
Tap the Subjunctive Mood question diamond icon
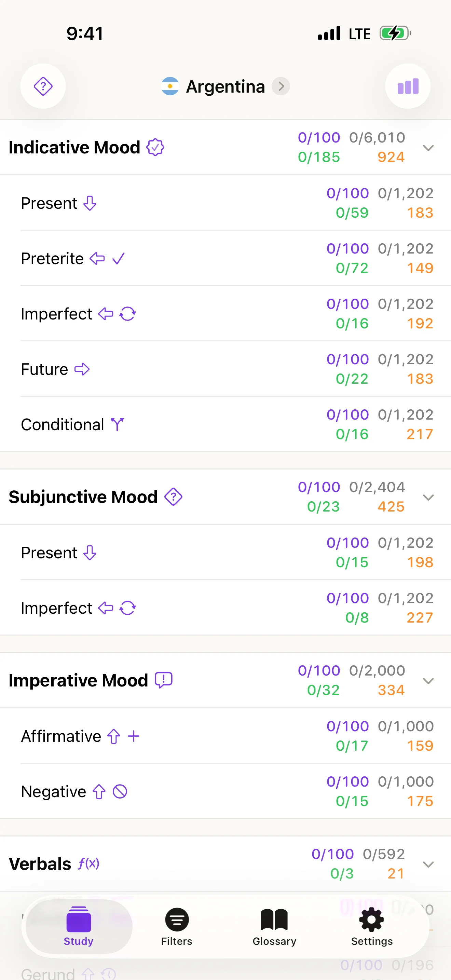[x=174, y=496]
